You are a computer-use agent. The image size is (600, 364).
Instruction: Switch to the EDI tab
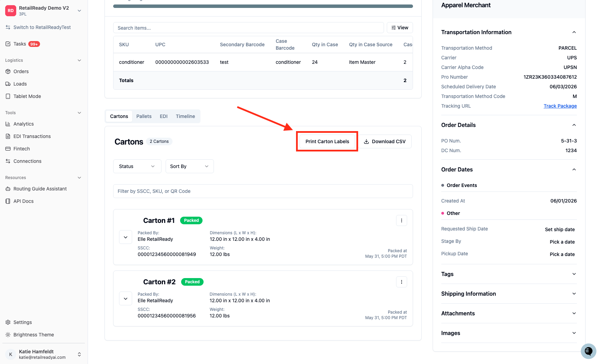(164, 116)
